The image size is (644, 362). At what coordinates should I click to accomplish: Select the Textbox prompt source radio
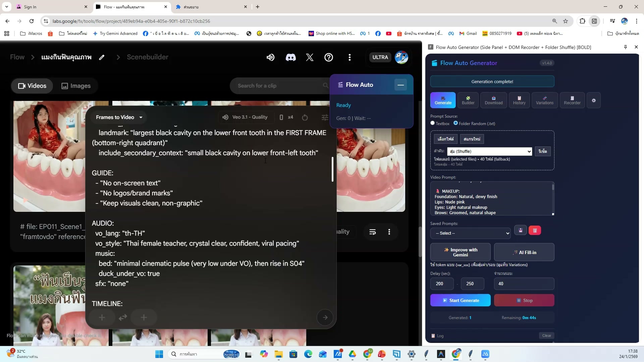(433, 123)
